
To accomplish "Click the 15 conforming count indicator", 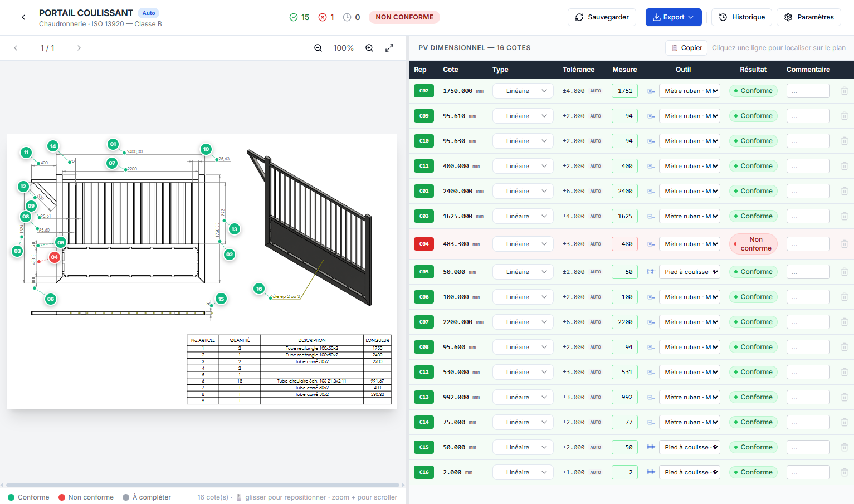I will pos(299,17).
